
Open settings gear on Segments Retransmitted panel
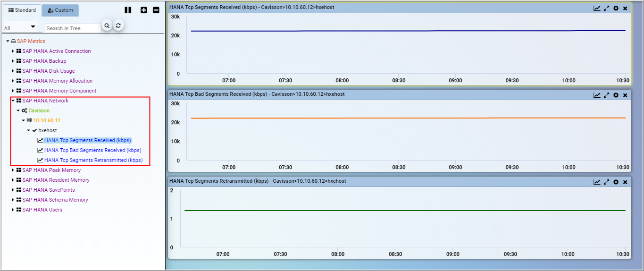(616, 182)
